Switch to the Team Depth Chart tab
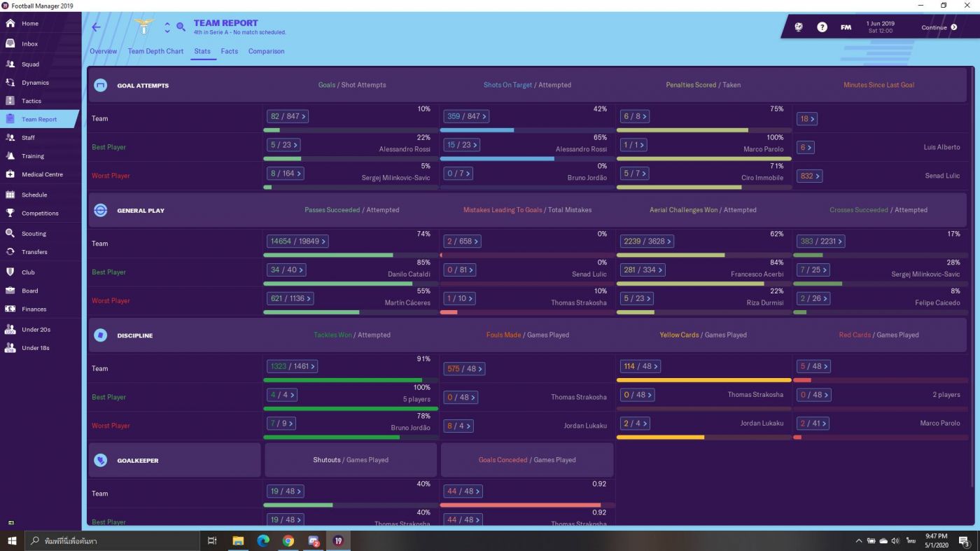Image resolution: width=980 pixels, height=551 pixels. [155, 51]
